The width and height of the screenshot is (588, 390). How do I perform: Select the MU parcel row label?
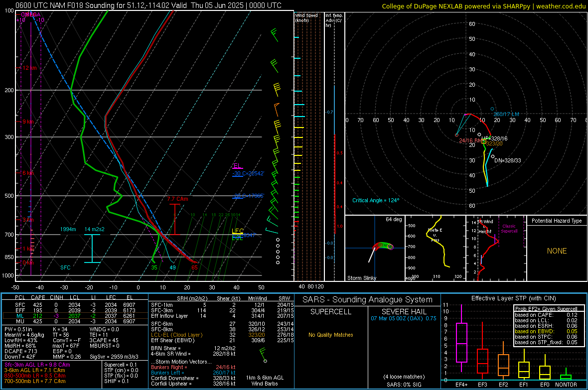[20, 321]
